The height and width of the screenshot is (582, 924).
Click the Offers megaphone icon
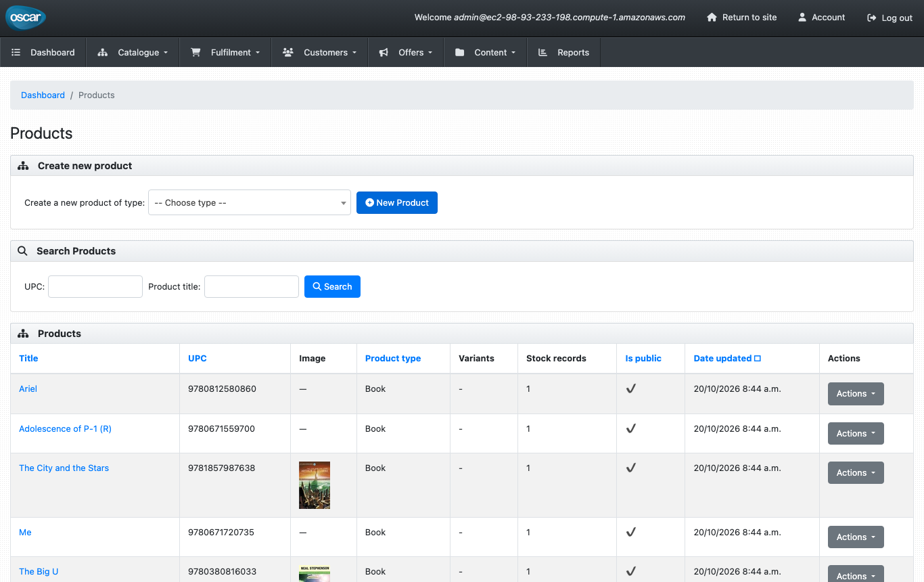tap(384, 52)
